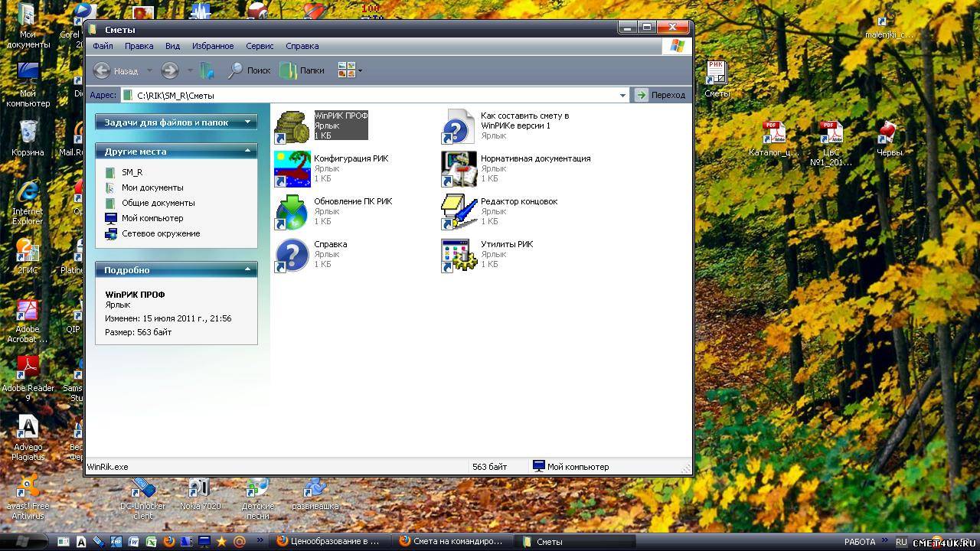Toggle the Папки folders pane
The image size is (980, 551).
(302, 70)
